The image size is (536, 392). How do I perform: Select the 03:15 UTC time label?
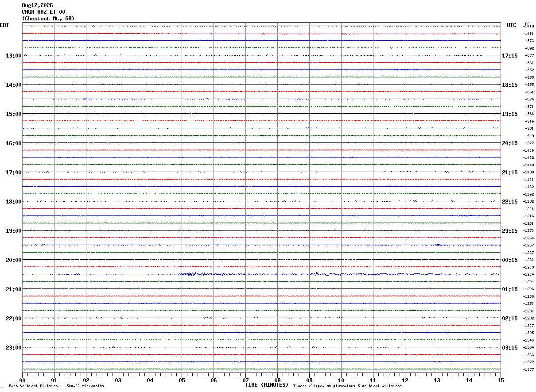[x=510, y=348]
